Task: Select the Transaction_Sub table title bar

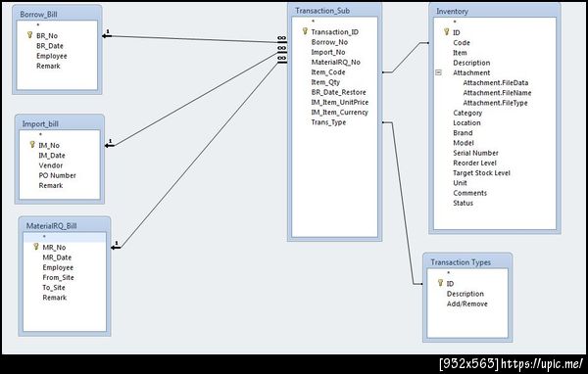Action: 334,11
